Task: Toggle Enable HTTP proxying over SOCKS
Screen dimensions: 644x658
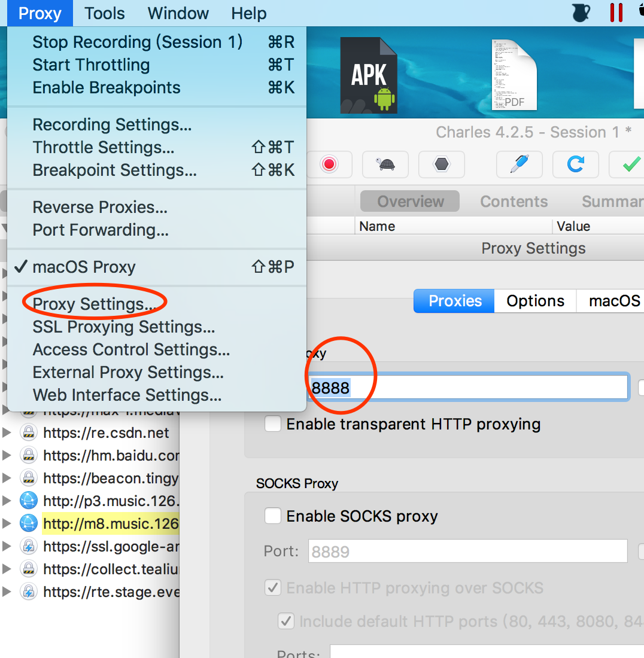Action: (273, 587)
